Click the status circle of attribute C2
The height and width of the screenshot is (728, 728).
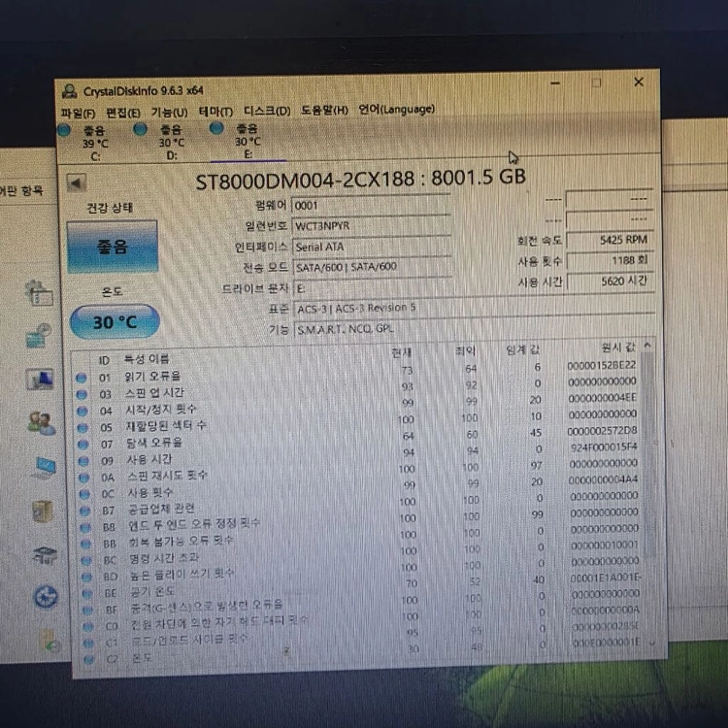[89, 659]
